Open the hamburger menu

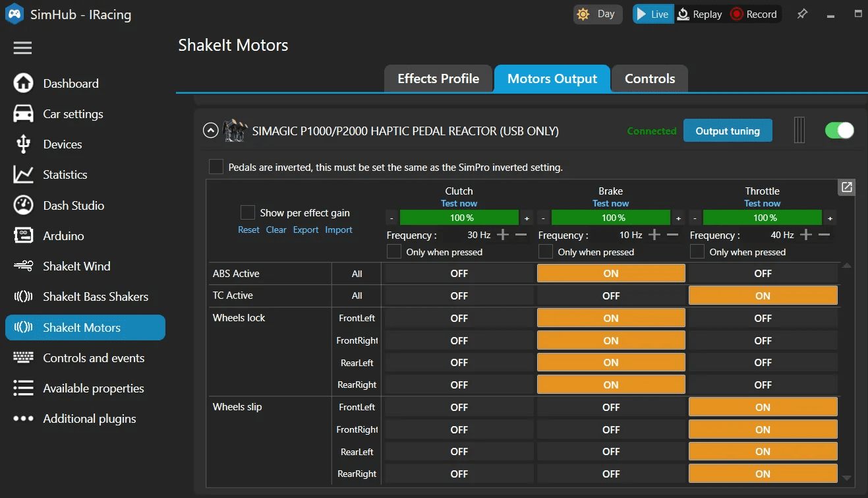point(22,47)
